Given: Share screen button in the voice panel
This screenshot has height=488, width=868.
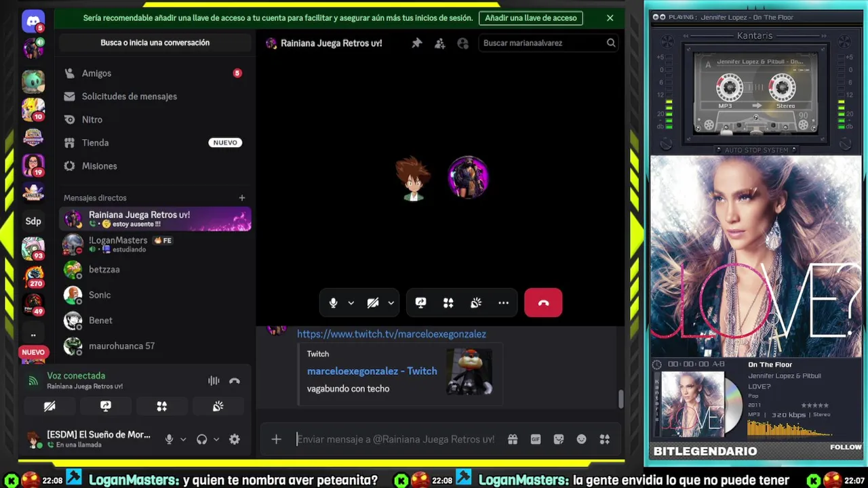Looking at the screenshot, I should 106,406.
